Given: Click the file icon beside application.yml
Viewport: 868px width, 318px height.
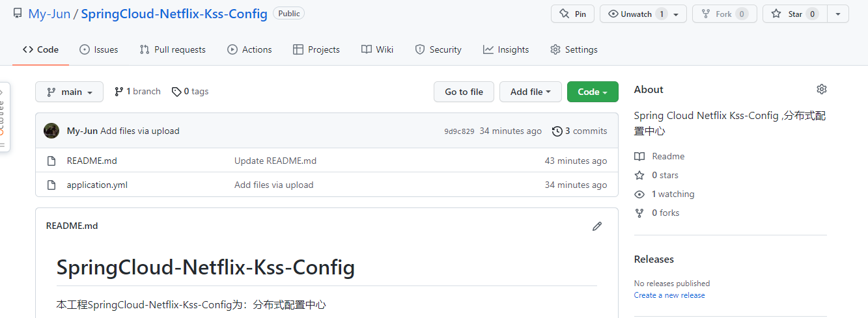Looking at the screenshot, I should pyautogui.click(x=51, y=185).
